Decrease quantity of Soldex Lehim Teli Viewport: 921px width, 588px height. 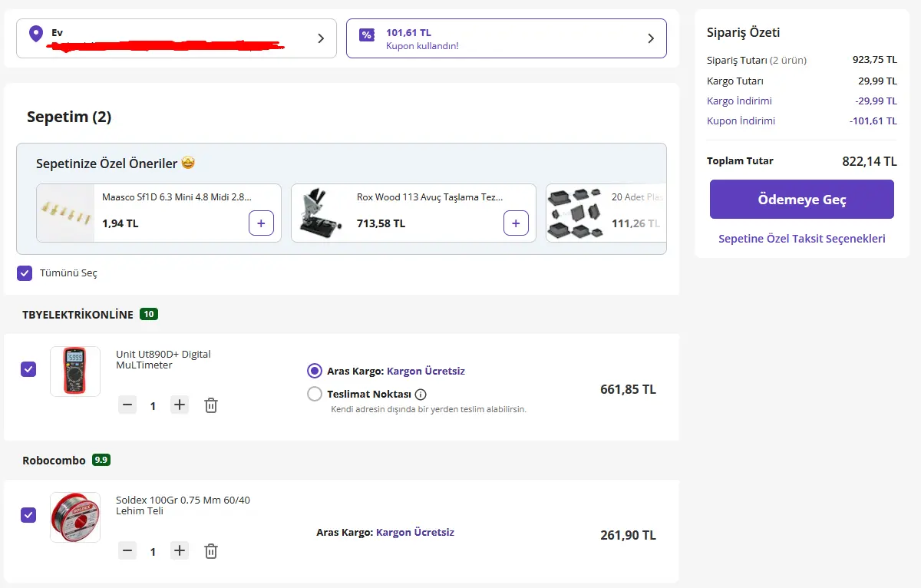pos(127,550)
